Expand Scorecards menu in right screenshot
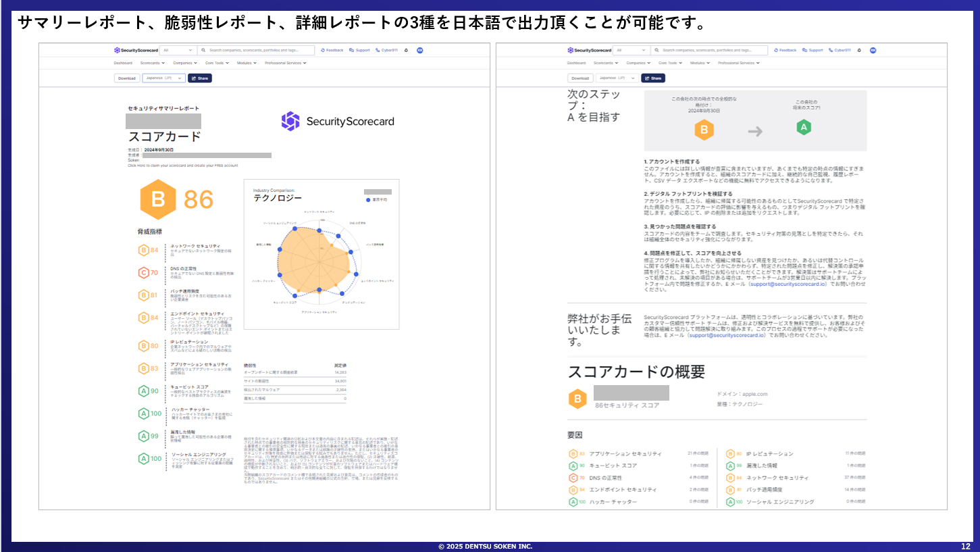The width and height of the screenshot is (980, 552). click(605, 63)
